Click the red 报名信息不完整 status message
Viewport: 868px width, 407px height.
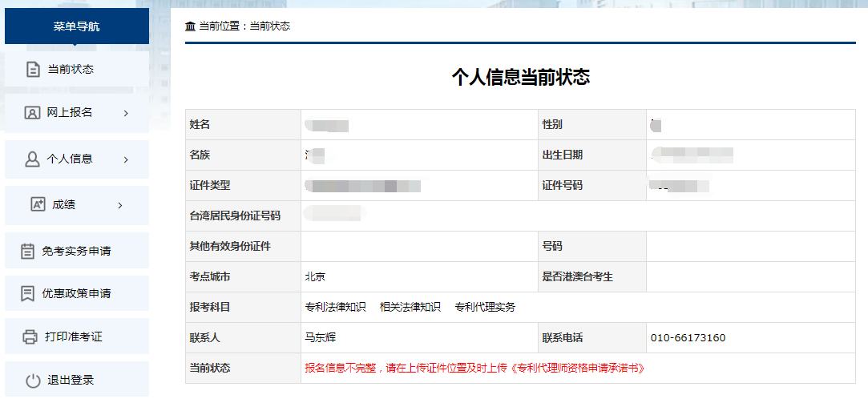pyautogui.click(x=474, y=368)
